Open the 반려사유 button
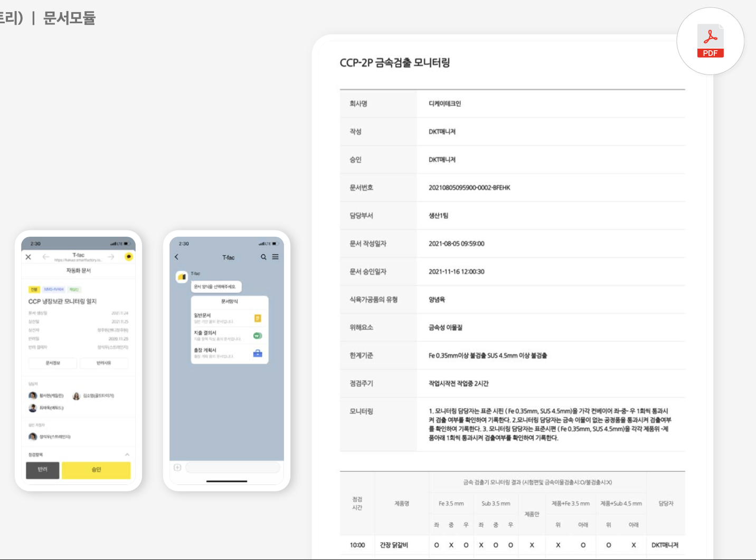756x560 pixels. click(x=103, y=363)
